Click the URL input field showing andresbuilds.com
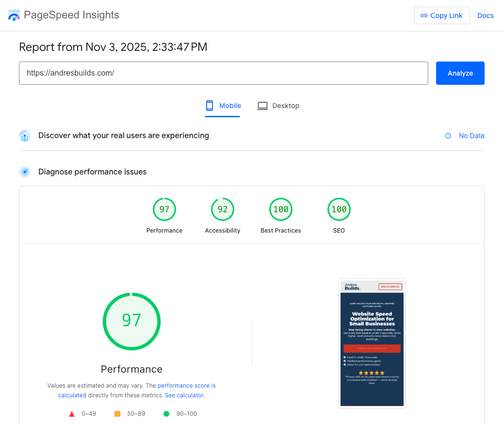This screenshot has height=424, width=504. click(x=223, y=73)
